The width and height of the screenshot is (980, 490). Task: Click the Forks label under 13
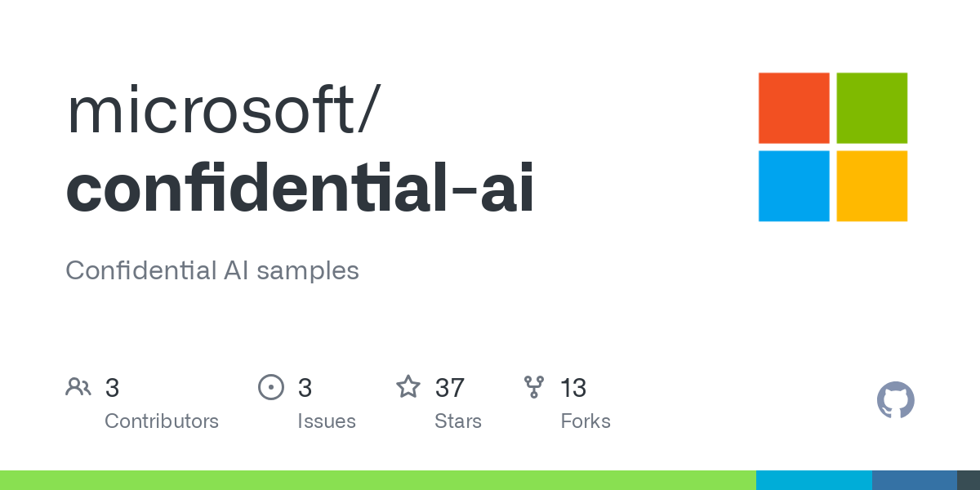[586, 421]
